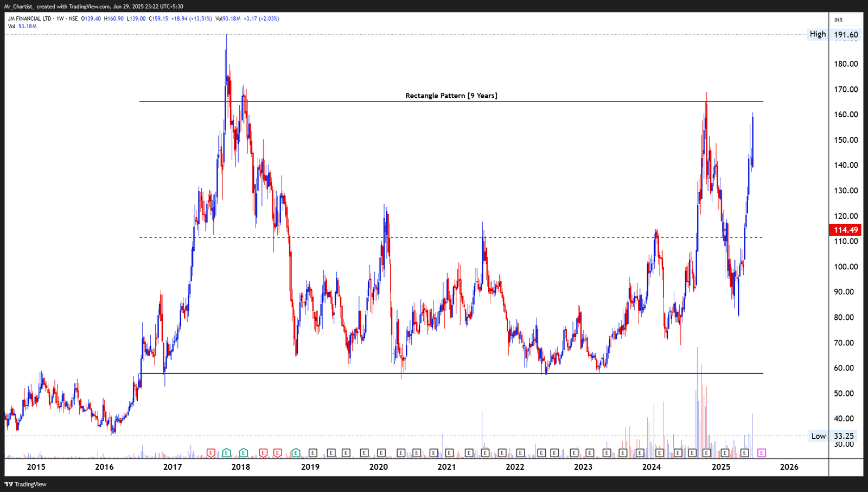This screenshot has height=492, width=868.
Task: Select the "Rectangle Pattern [9 Years]" text label
Action: click(451, 95)
